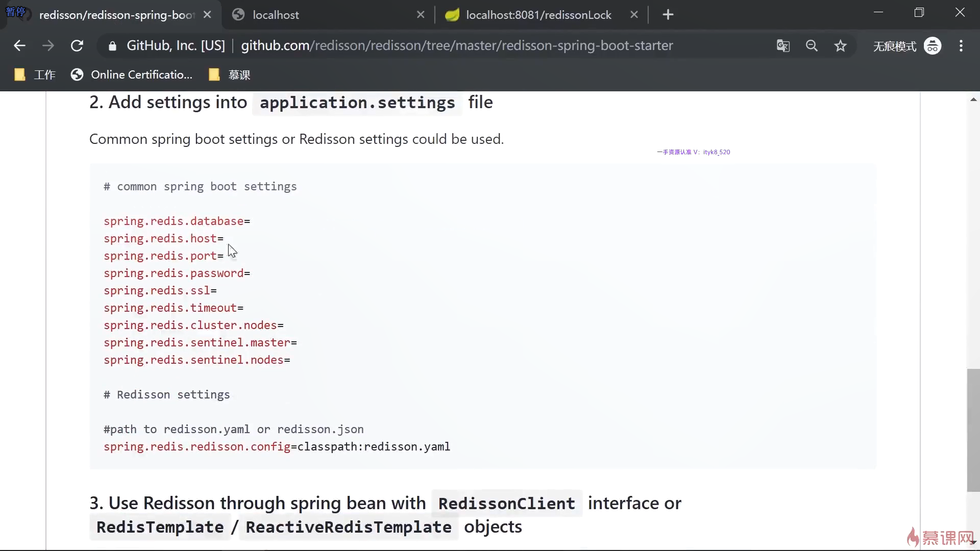
Task: Click the page vertical scrollbar thumb
Action: pyautogui.click(x=973, y=430)
